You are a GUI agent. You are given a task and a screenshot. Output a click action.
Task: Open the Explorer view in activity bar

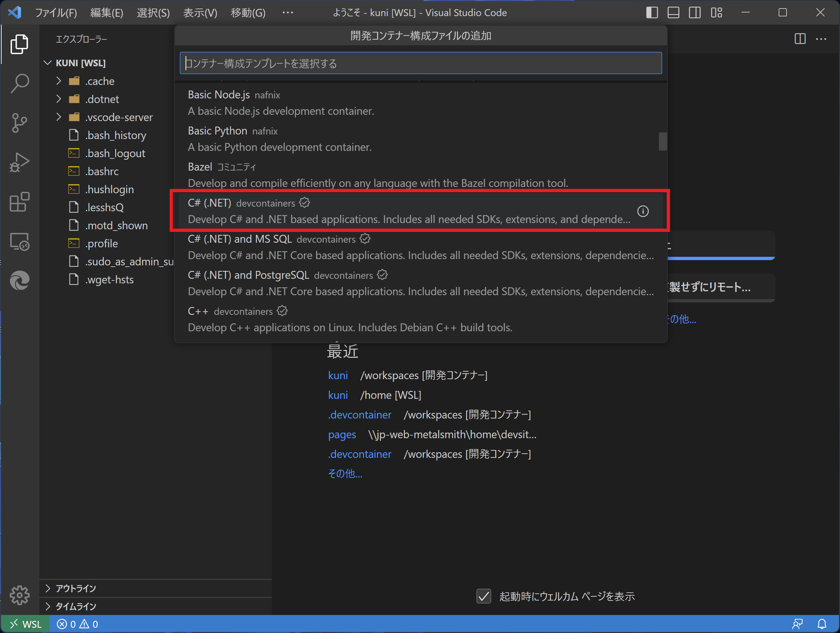19,44
